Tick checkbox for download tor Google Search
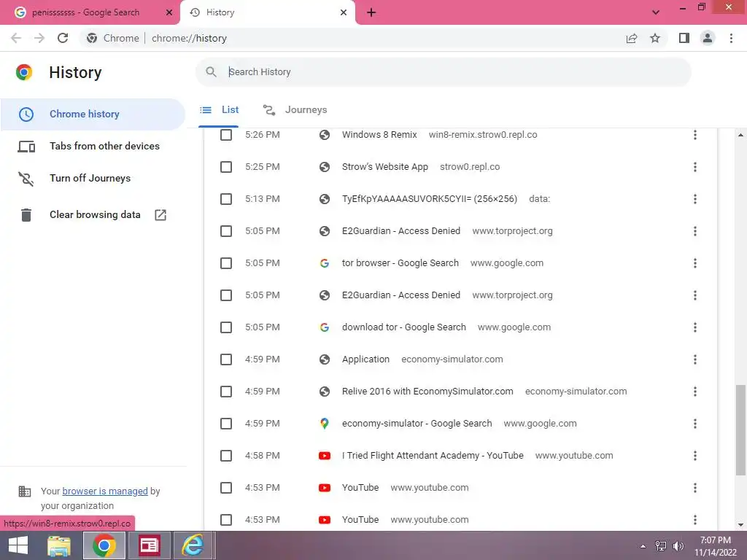Screen dimensions: 747x560 tap(226, 327)
